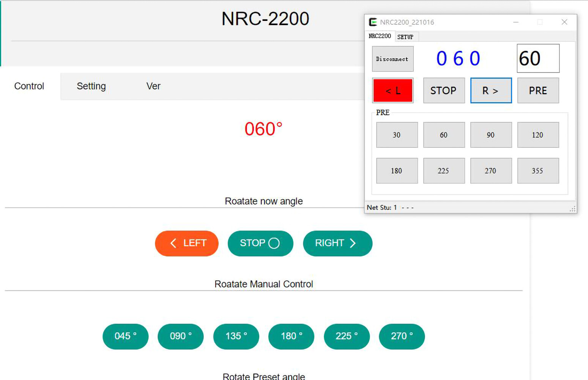Click the red < L rotate button

click(393, 90)
